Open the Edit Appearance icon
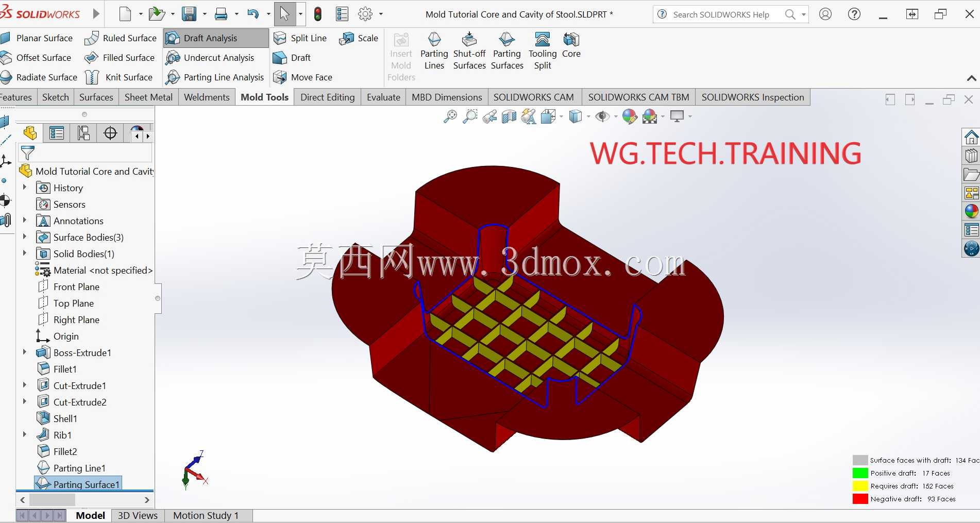This screenshot has height=523, width=980. 630,116
